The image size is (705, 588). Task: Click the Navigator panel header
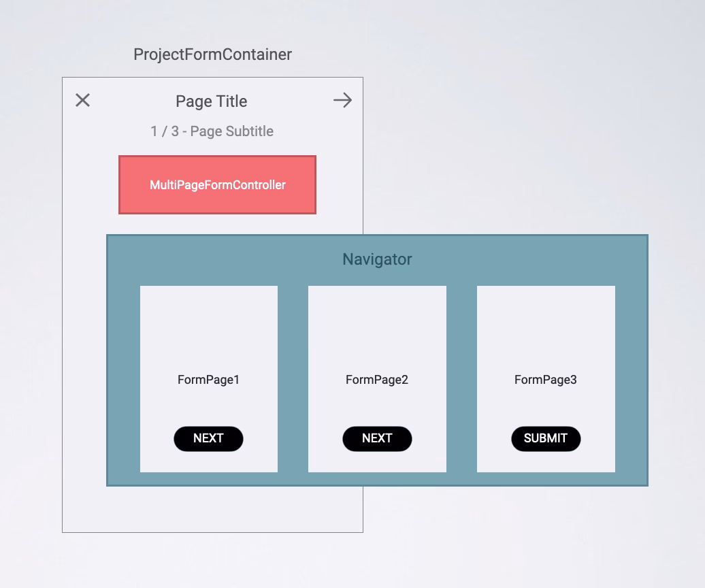pyautogui.click(x=377, y=259)
